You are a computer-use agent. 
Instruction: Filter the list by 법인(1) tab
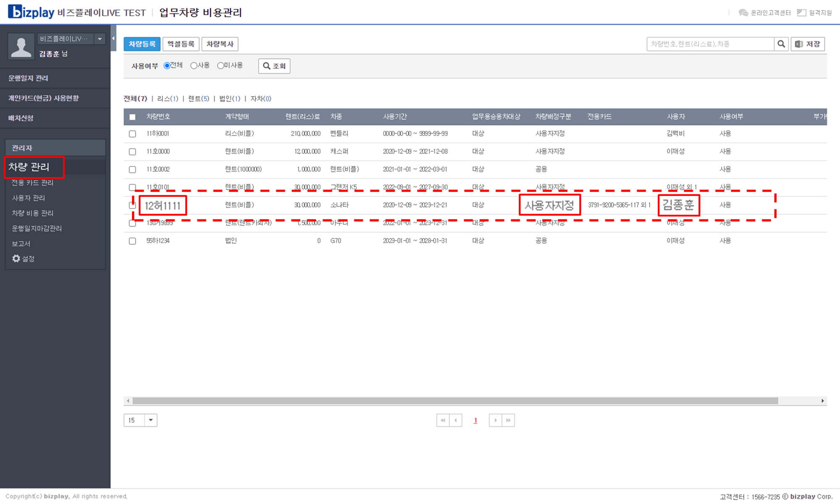(230, 99)
